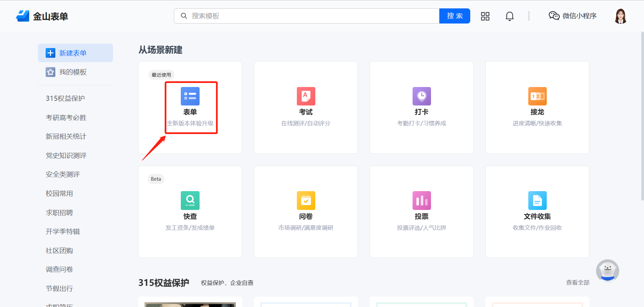
Task: Click 市场调研/满意度调研 description text
Action: coord(306,228)
